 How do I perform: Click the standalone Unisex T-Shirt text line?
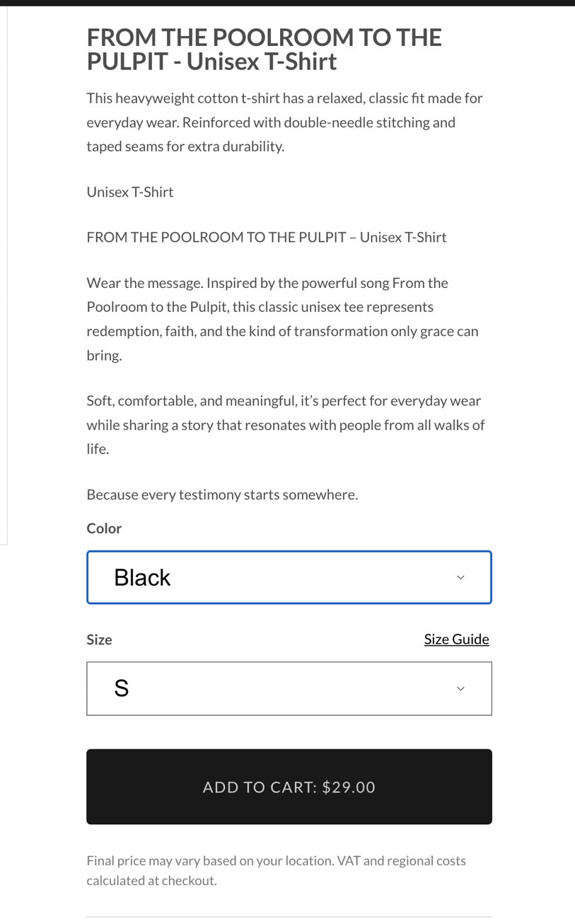[130, 192]
